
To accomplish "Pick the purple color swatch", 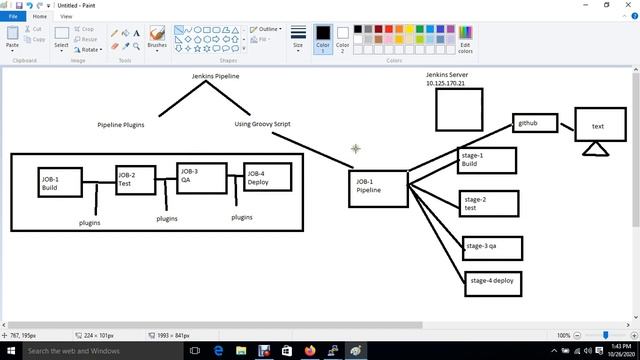I will click(x=451, y=29).
